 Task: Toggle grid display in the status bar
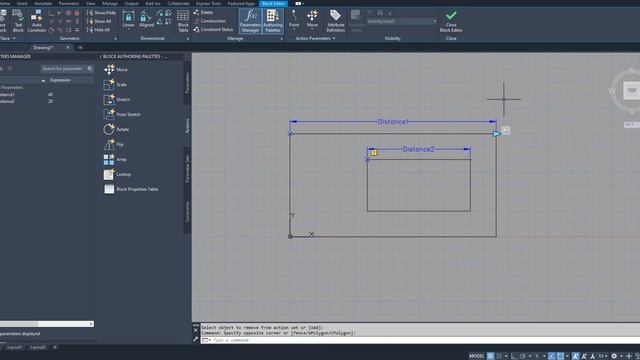(490, 356)
